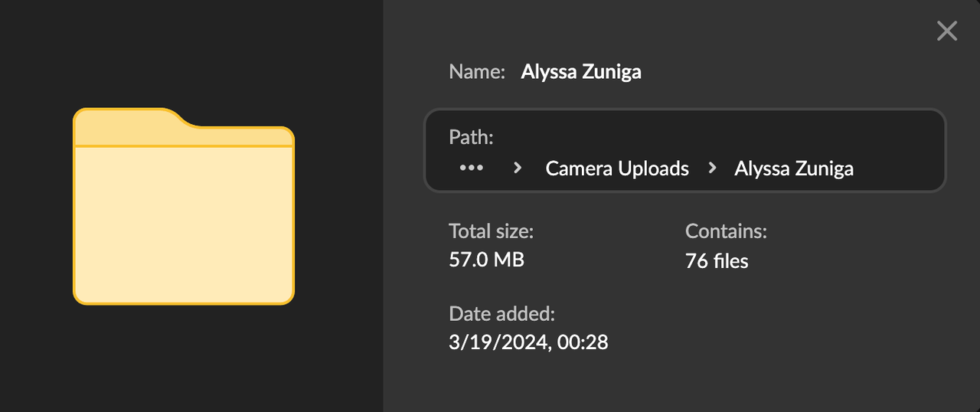980x412 pixels.
Task: Select Alyssa Zuniga in the path breadcrumb
Action: 794,168
